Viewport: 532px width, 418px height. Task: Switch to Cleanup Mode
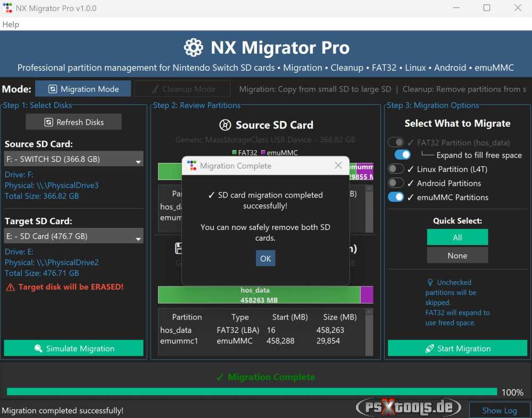pyautogui.click(x=182, y=88)
